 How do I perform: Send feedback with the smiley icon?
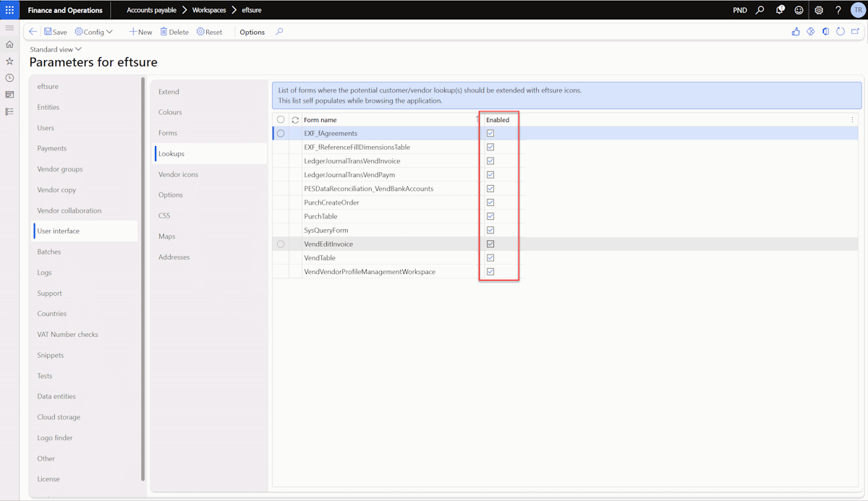tap(799, 10)
